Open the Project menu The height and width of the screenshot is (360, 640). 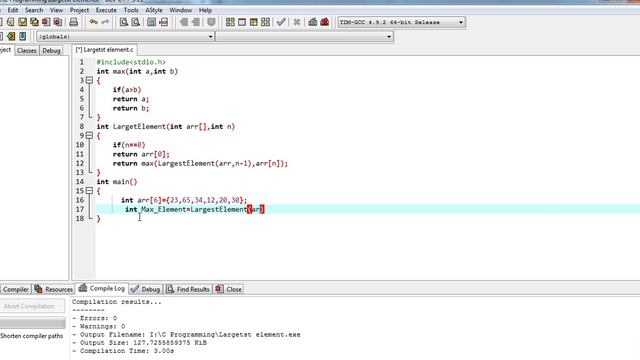(79, 10)
